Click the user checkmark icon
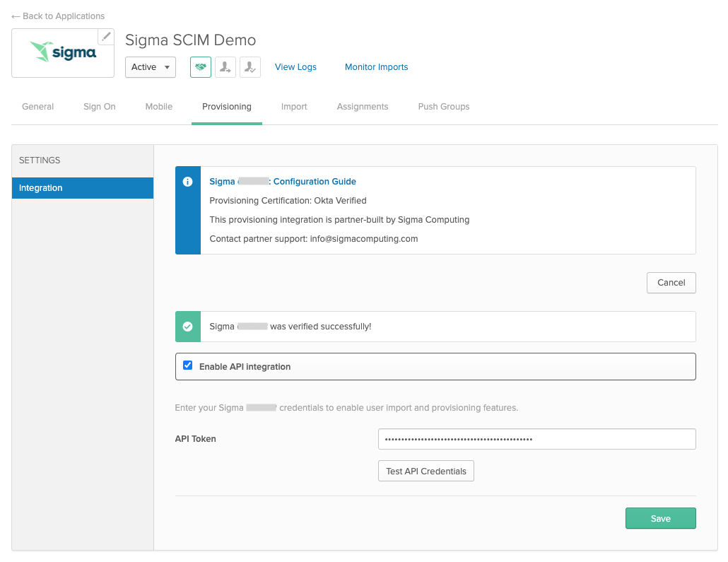The image size is (728, 562). click(x=249, y=67)
